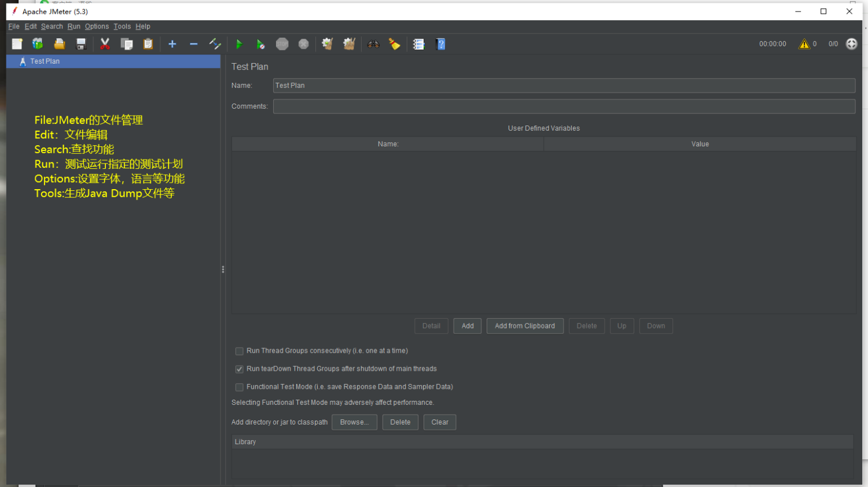
Task: Open the Options menu
Action: [97, 27]
